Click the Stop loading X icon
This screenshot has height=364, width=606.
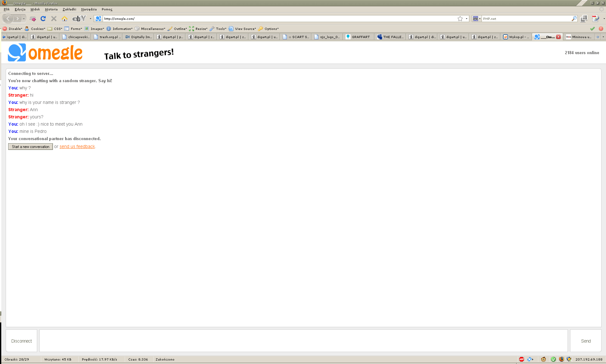(54, 19)
